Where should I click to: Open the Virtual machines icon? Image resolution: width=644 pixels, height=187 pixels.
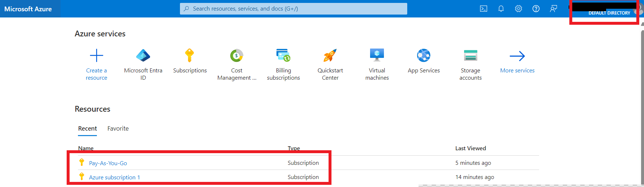[377, 56]
